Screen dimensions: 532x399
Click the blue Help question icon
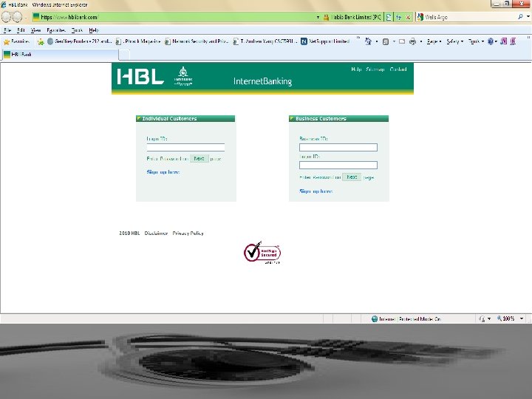coord(491,41)
